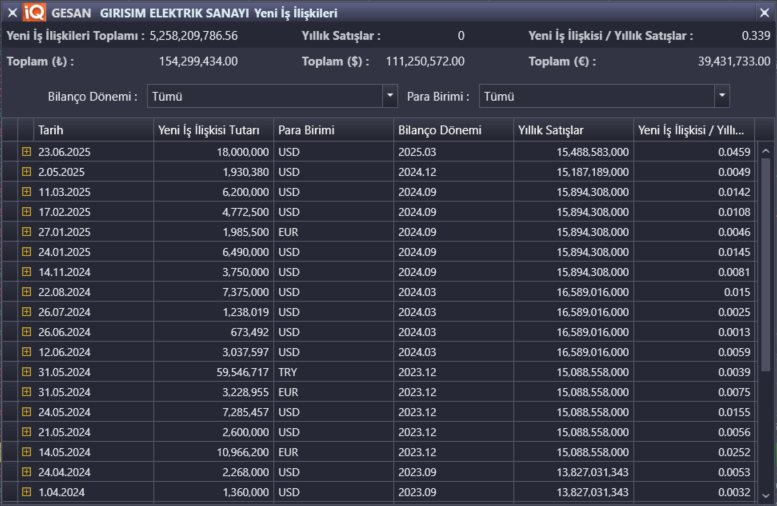
Task: Click the 6,490,000 amount cell
Action: tap(213, 252)
